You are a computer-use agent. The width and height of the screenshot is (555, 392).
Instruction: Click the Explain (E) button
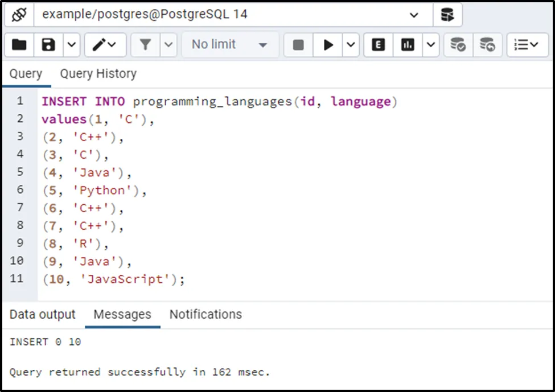pos(378,45)
